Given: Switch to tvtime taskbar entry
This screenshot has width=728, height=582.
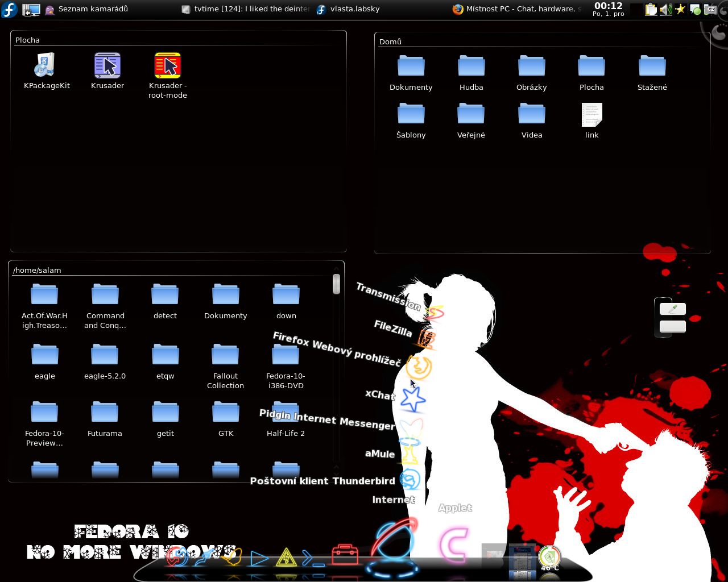Looking at the screenshot, I should [246, 9].
